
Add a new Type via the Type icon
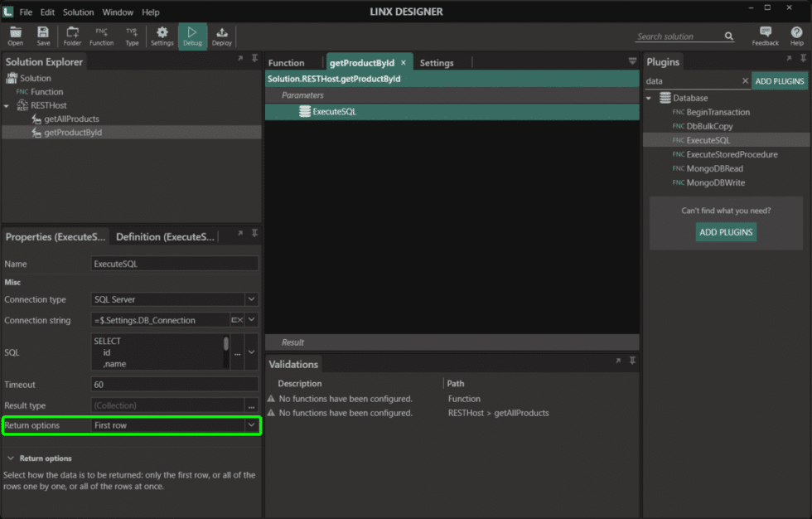pyautogui.click(x=130, y=35)
